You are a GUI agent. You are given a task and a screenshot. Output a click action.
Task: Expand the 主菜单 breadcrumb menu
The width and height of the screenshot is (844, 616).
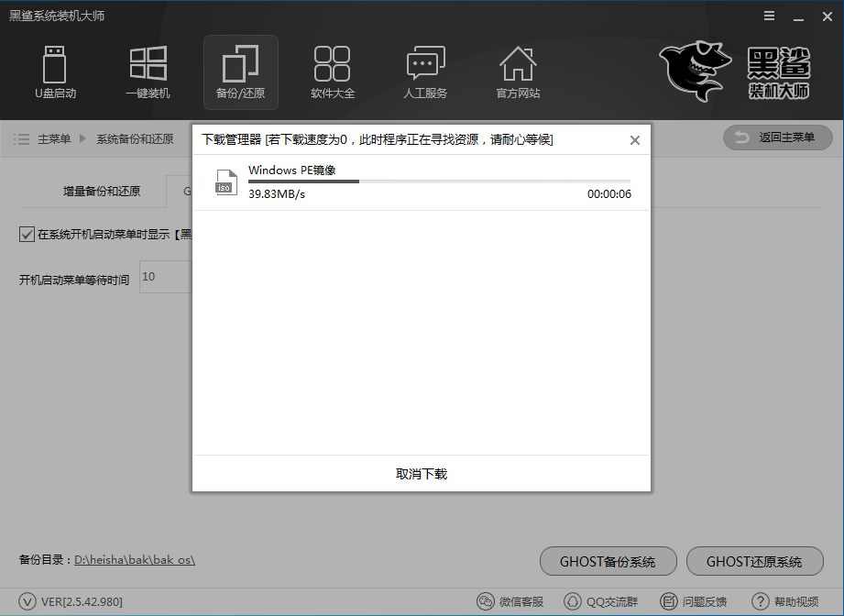tap(55, 138)
